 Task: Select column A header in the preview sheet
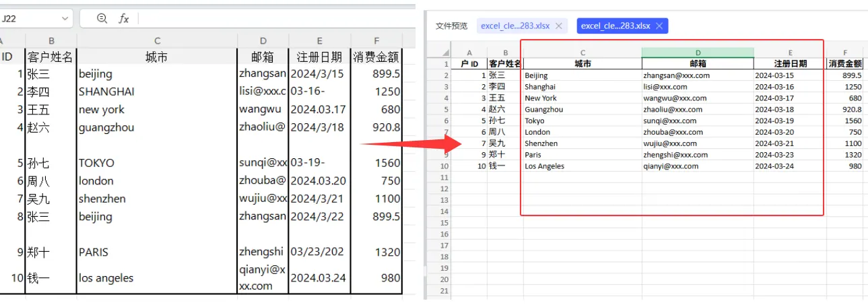coord(469,53)
